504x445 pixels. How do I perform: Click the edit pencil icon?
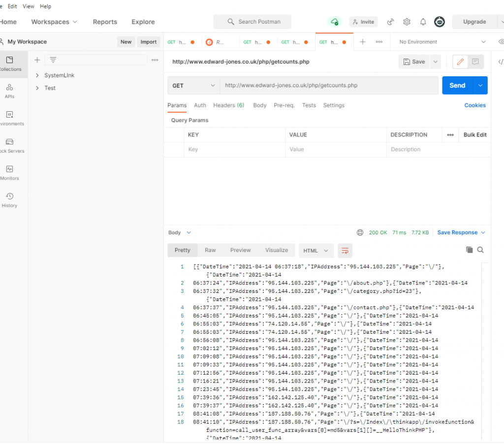coord(460,62)
